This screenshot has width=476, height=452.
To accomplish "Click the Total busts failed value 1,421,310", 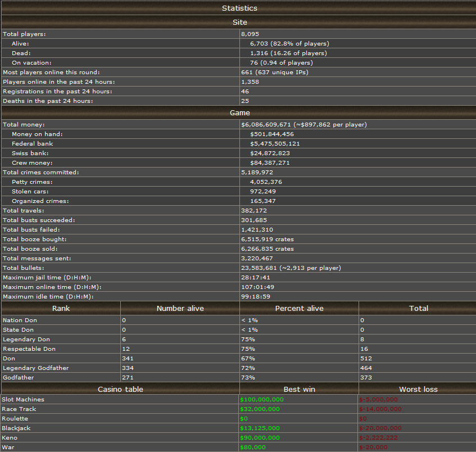I will click(257, 229).
